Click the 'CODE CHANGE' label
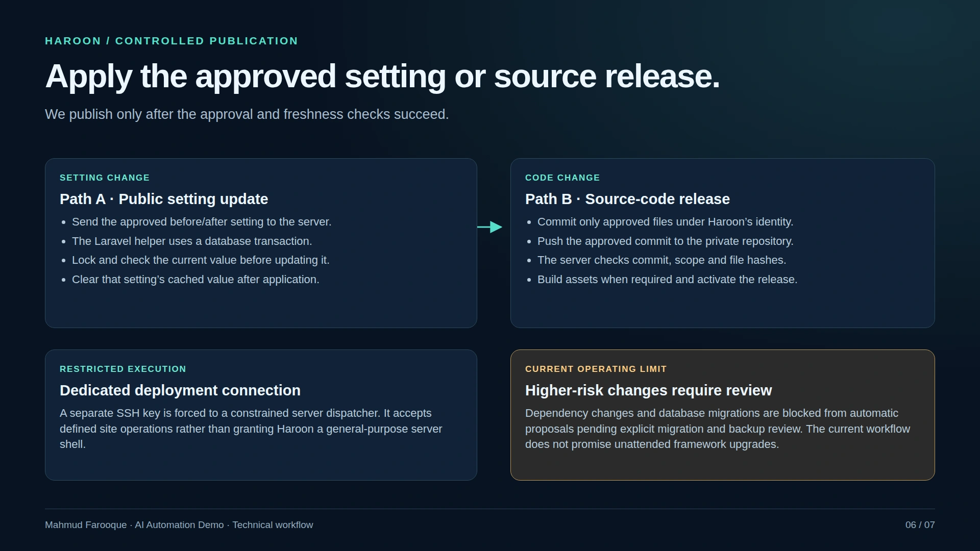The image size is (980, 551). [x=562, y=178]
